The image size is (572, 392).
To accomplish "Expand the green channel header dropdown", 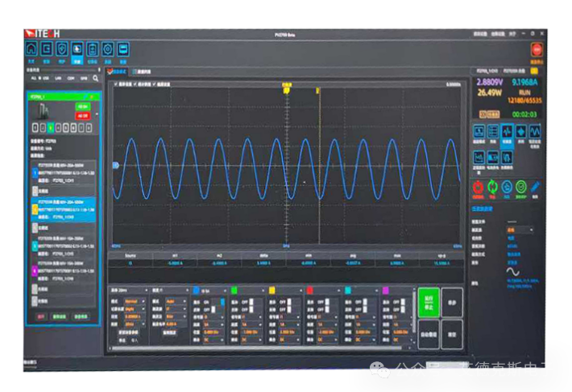I will pos(263,291).
